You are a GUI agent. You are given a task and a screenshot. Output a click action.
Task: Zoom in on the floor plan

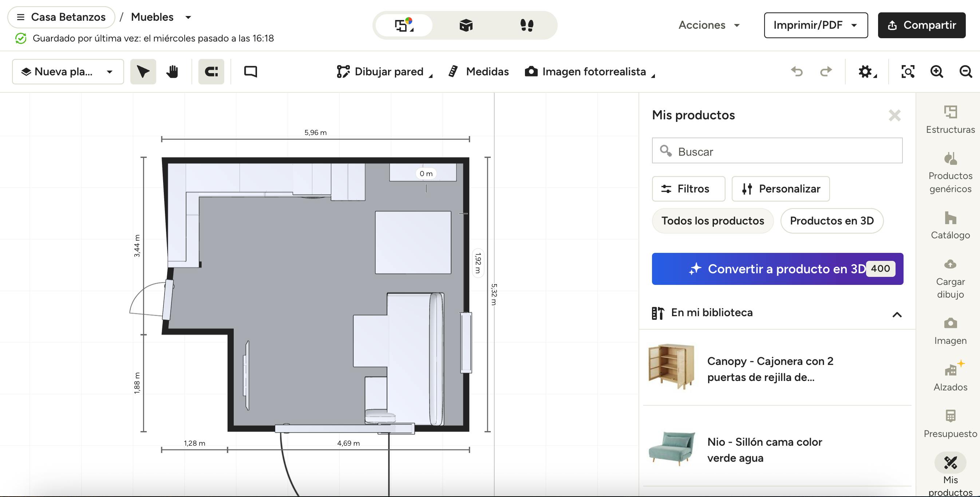pyautogui.click(x=937, y=71)
